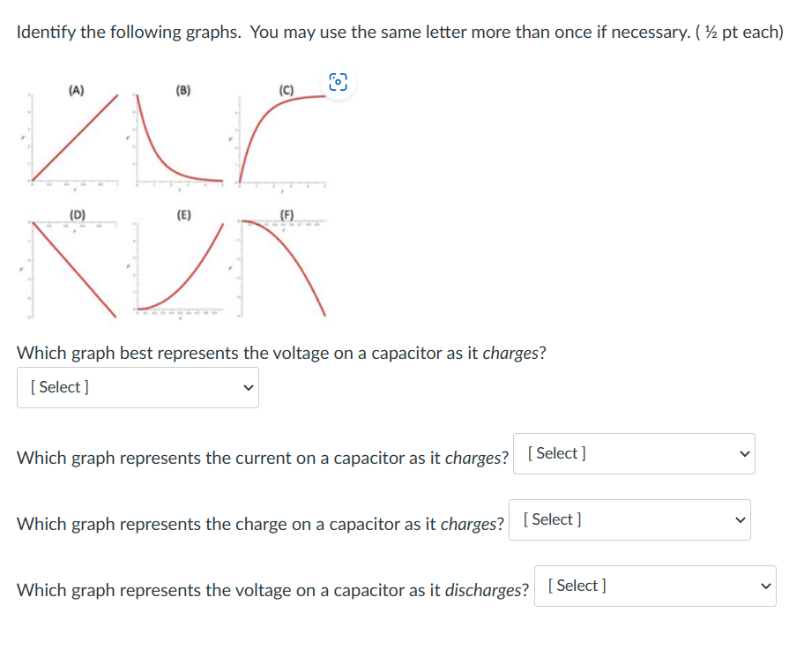Open the current while charging dropdown
The width and height of the screenshot is (804, 672).
point(634,454)
